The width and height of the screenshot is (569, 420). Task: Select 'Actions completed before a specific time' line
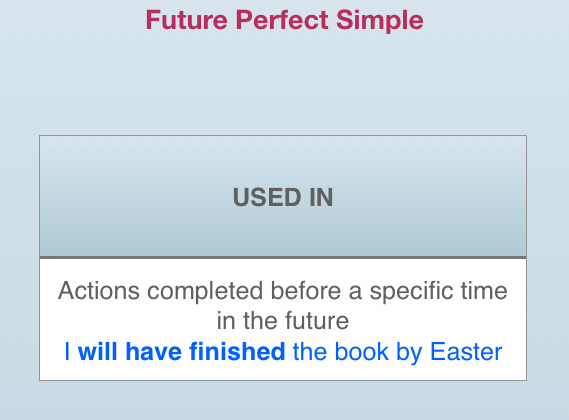[283, 291]
